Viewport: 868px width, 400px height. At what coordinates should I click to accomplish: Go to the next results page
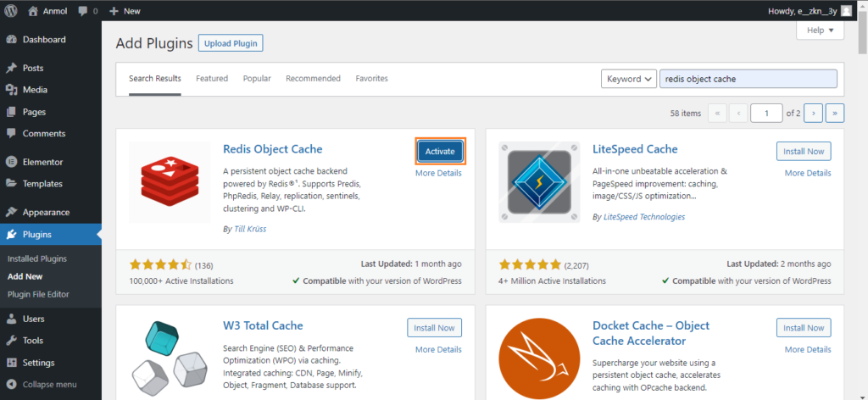(813, 113)
